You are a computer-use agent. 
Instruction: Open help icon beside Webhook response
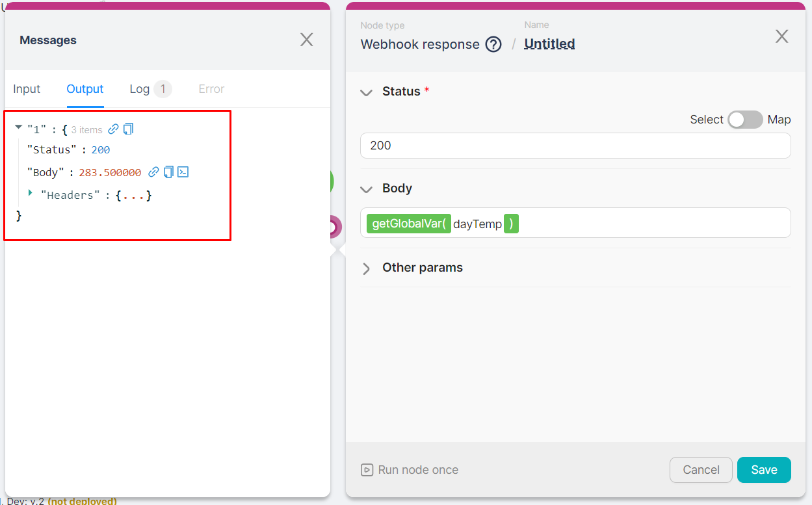(x=494, y=44)
